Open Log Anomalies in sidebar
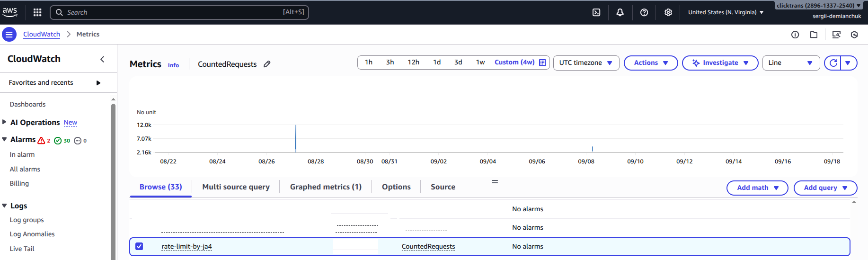This screenshot has height=260, width=868. pyautogui.click(x=32, y=234)
